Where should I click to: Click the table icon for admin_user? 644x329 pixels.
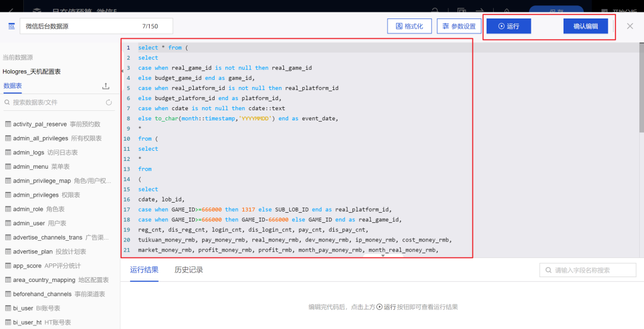click(8, 223)
